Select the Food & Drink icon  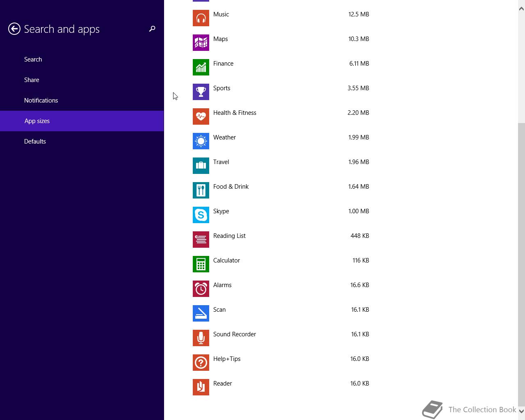(x=201, y=190)
